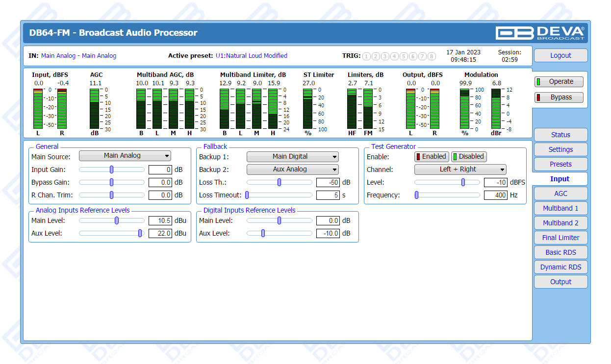Click the DEVA Broadcast logo

(x=540, y=33)
